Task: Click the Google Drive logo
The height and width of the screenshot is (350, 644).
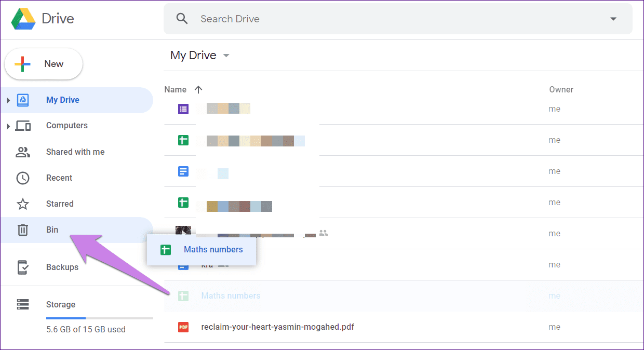Action: [x=23, y=19]
